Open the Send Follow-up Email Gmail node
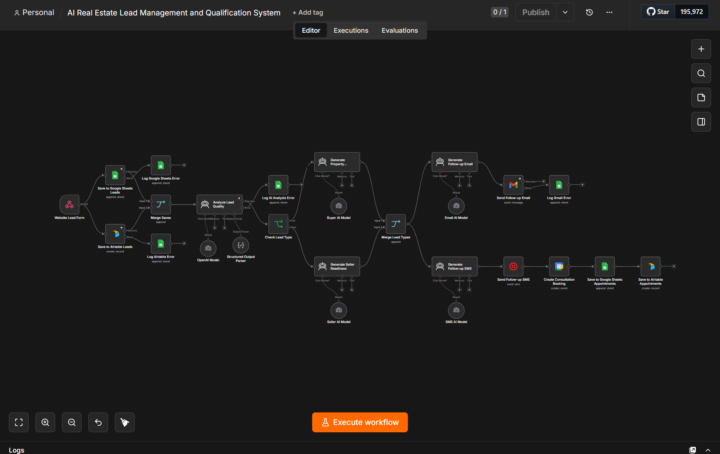The width and height of the screenshot is (720, 454). click(x=513, y=185)
